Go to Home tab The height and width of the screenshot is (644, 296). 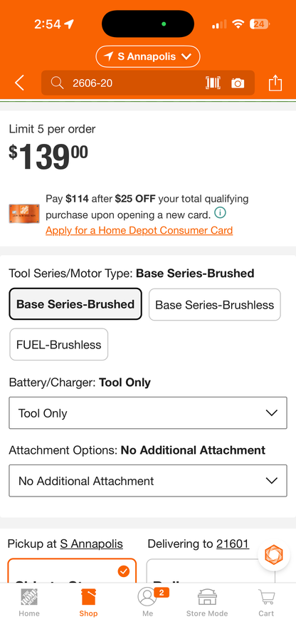click(29, 603)
